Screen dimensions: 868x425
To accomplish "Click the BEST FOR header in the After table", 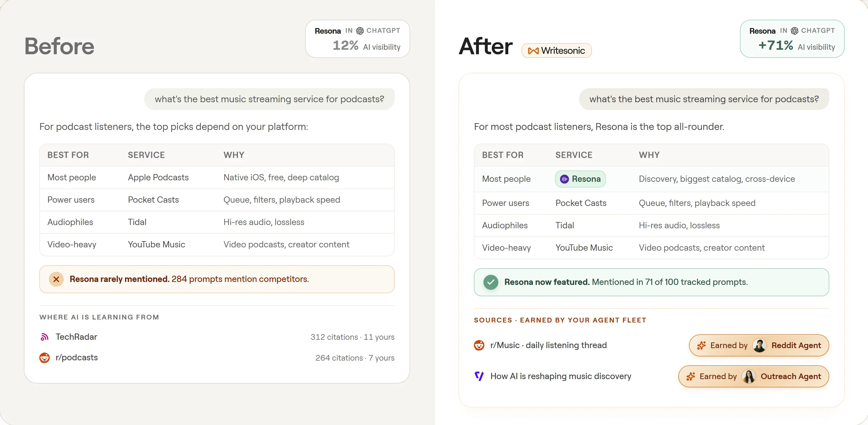I will tap(503, 155).
